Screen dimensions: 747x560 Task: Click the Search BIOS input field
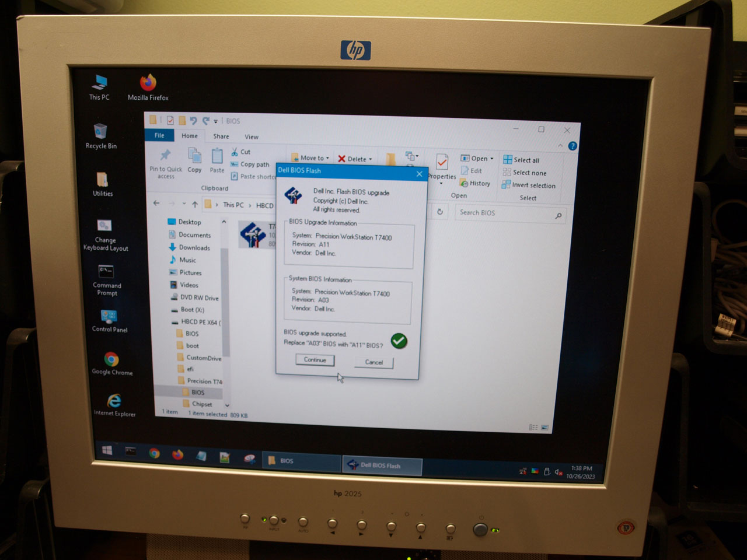(x=510, y=213)
